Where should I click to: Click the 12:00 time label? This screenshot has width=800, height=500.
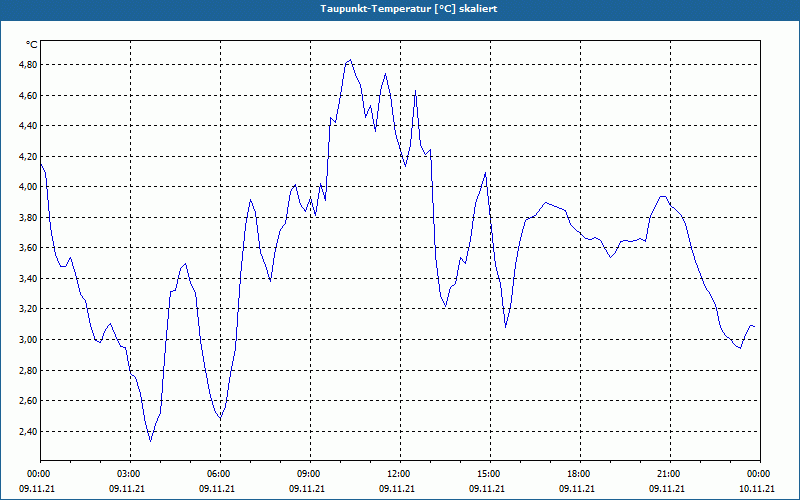[x=400, y=474]
